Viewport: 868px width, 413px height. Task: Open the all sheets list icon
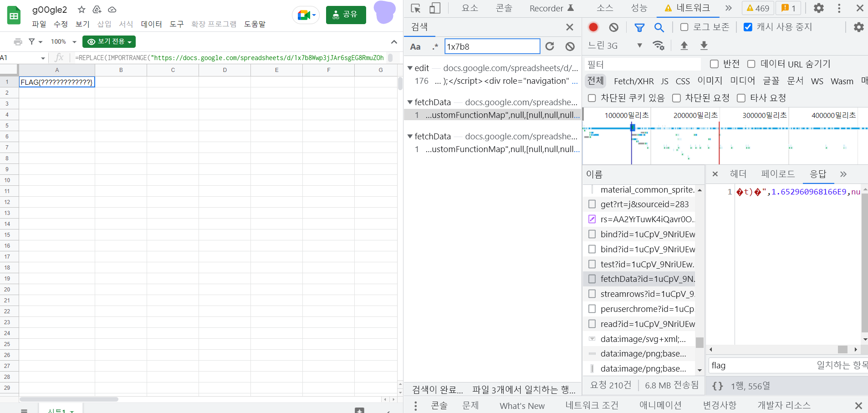point(24,410)
